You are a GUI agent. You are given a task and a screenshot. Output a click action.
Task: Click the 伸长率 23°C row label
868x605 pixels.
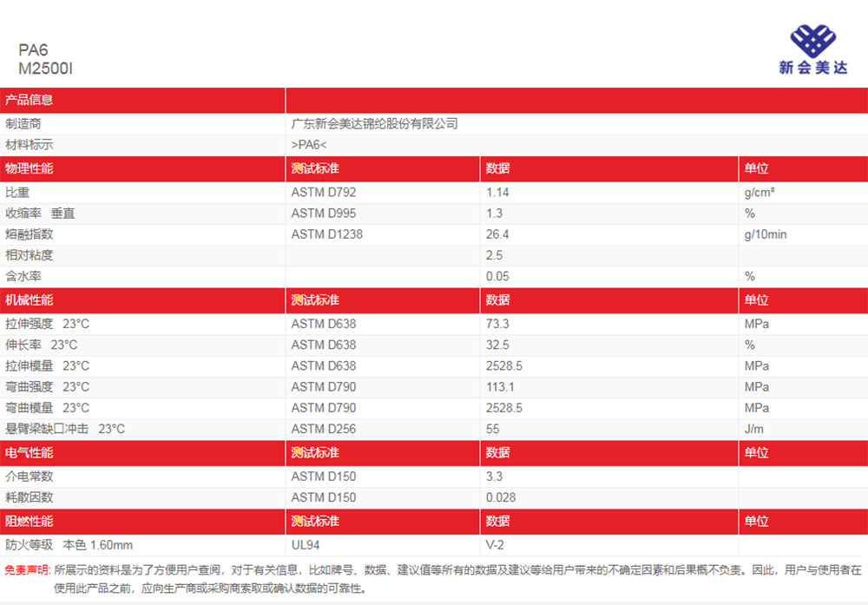(x=41, y=345)
